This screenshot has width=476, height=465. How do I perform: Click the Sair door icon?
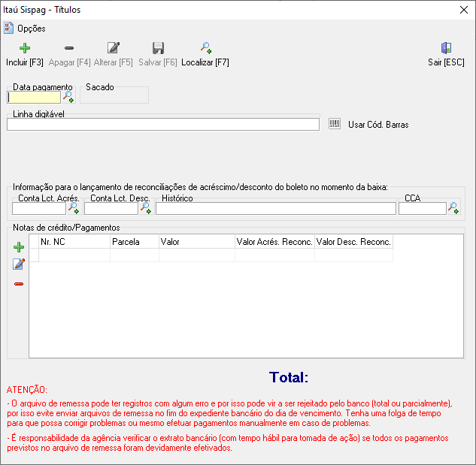446,48
